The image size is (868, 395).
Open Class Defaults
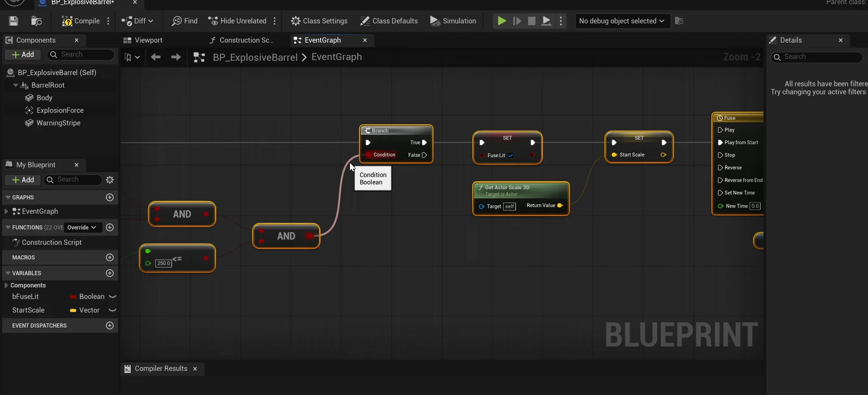[x=389, y=21]
